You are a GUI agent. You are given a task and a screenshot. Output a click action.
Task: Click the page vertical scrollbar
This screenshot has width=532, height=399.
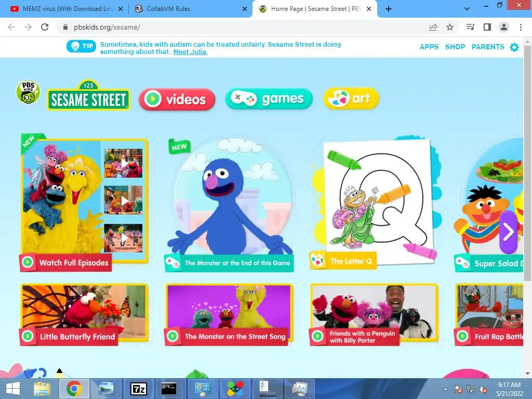527,163
